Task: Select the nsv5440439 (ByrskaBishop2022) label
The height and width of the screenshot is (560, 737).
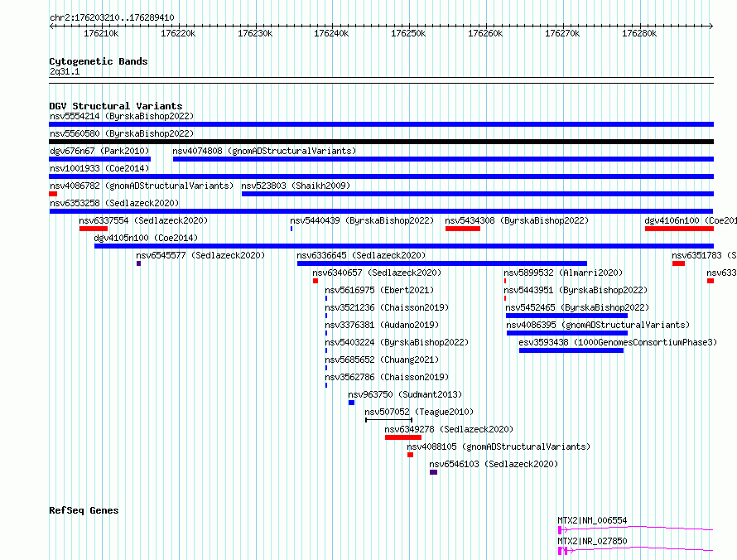Action: pos(362,220)
